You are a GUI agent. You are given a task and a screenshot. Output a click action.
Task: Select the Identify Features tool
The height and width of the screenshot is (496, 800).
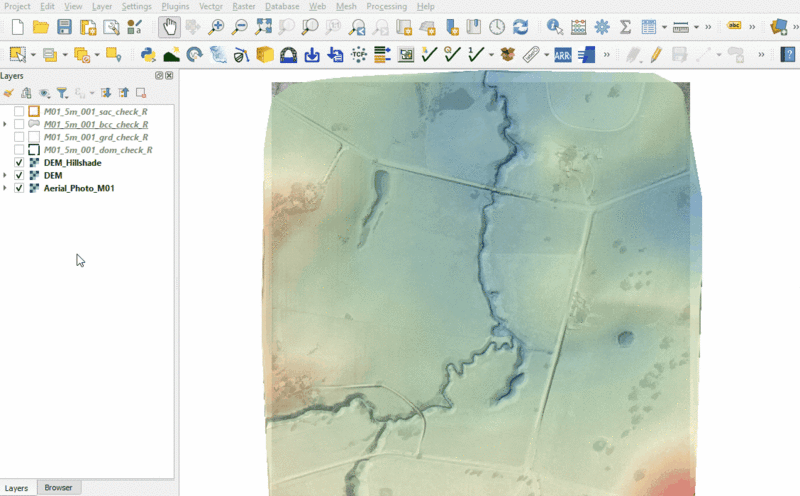(x=555, y=27)
